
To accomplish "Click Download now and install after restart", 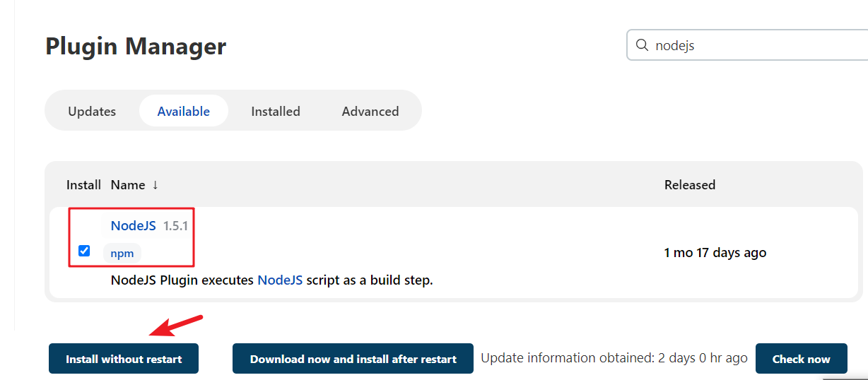I will pyautogui.click(x=353, y=359).
